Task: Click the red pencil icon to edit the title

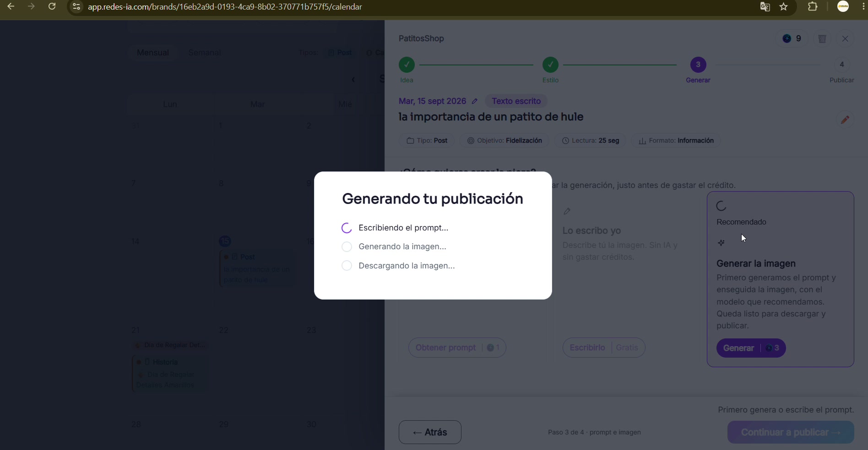Action: [x=845, y=120]
